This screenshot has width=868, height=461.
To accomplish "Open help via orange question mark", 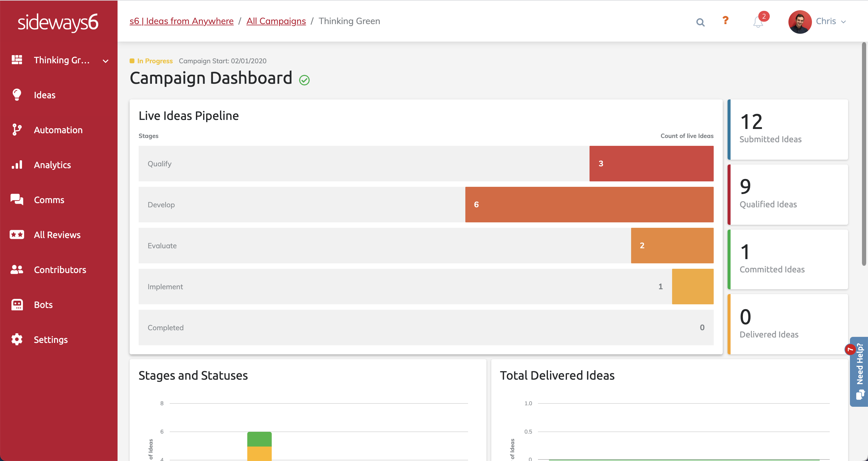I will click(x=725, y=20).
